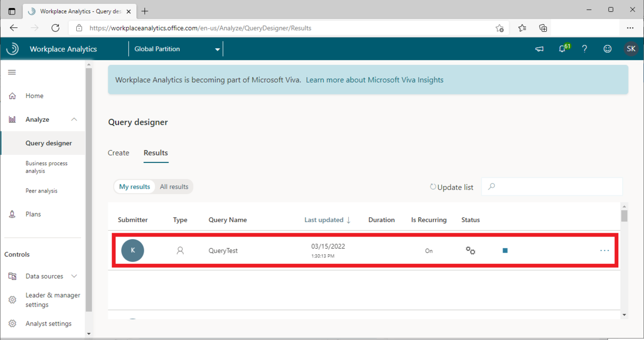Click the feedback smiley icon
Viewport: 644px width, 340px height.
pos(608,49)
